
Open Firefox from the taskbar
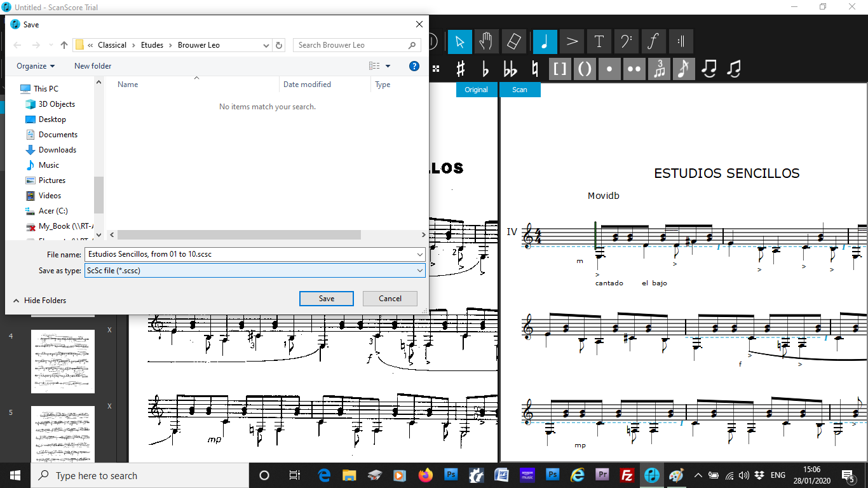425,475
